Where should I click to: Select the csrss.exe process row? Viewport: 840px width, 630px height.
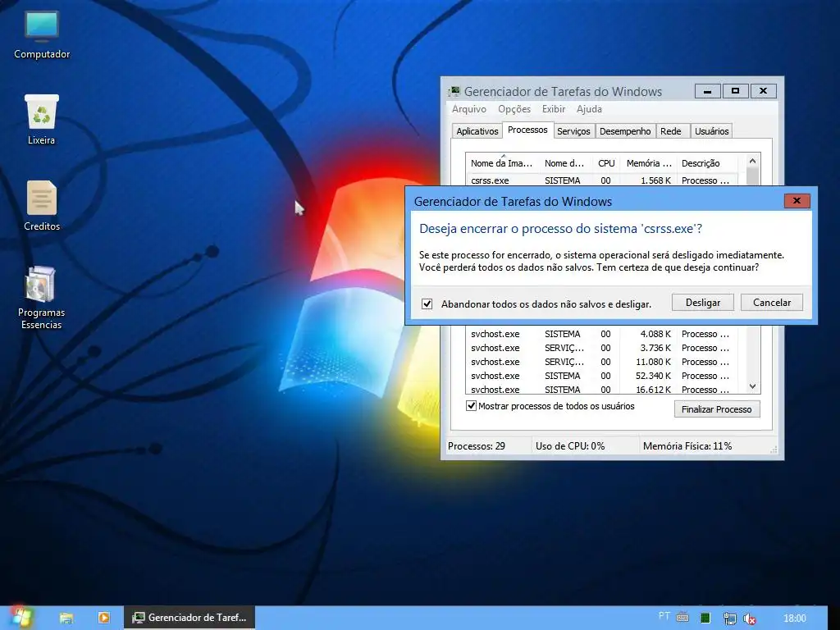pyautogui.click(x=602, y=180)
